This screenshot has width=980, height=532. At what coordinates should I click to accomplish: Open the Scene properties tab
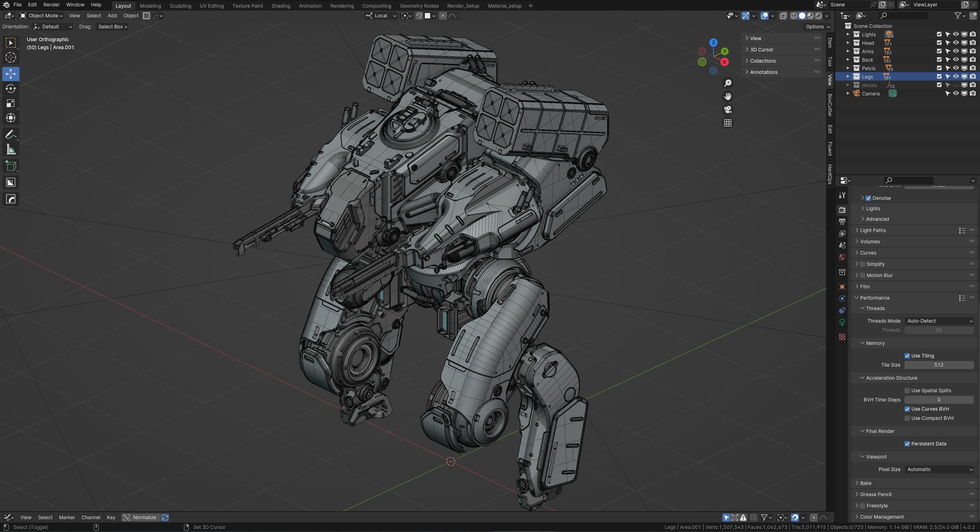[842, 245]
